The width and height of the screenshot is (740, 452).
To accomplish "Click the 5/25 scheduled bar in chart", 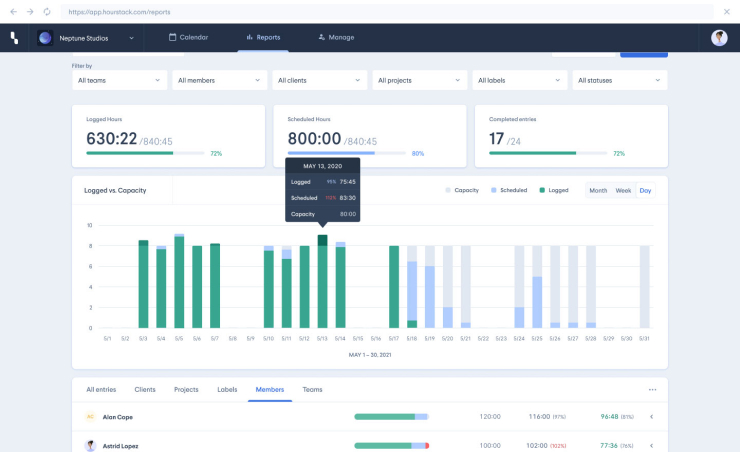I will [537, 302].
